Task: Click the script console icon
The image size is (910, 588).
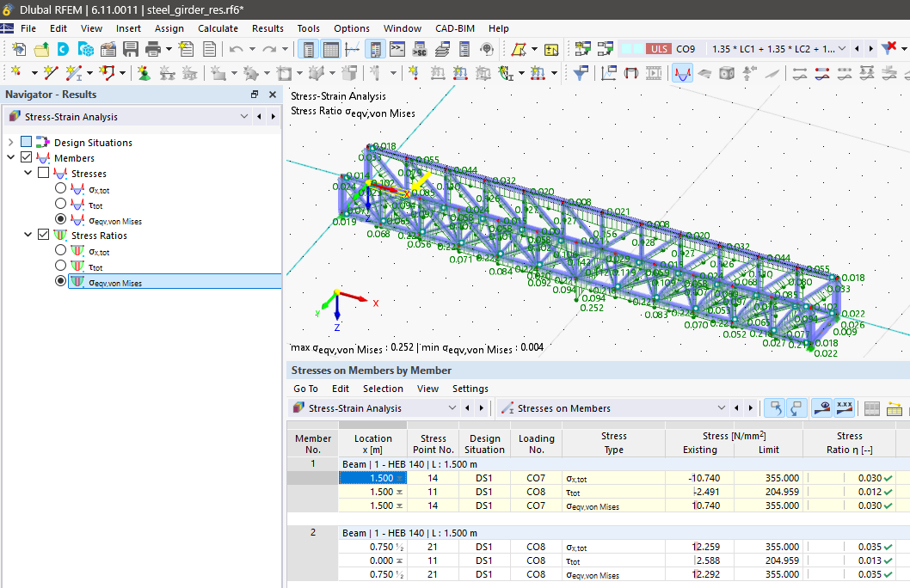Action: point(397,50)
